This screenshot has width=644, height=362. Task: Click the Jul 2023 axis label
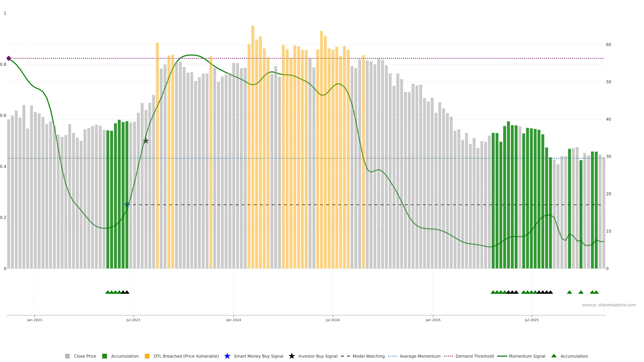tap(133, 320)
